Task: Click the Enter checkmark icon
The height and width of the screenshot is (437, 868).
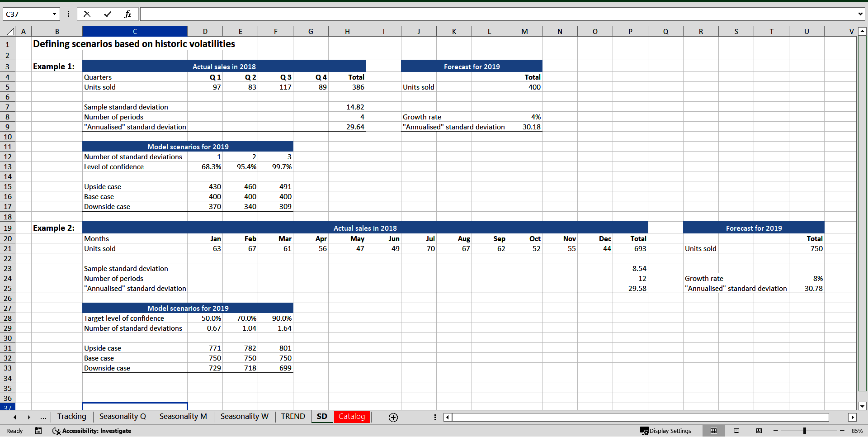Action: tap(107, 14)
